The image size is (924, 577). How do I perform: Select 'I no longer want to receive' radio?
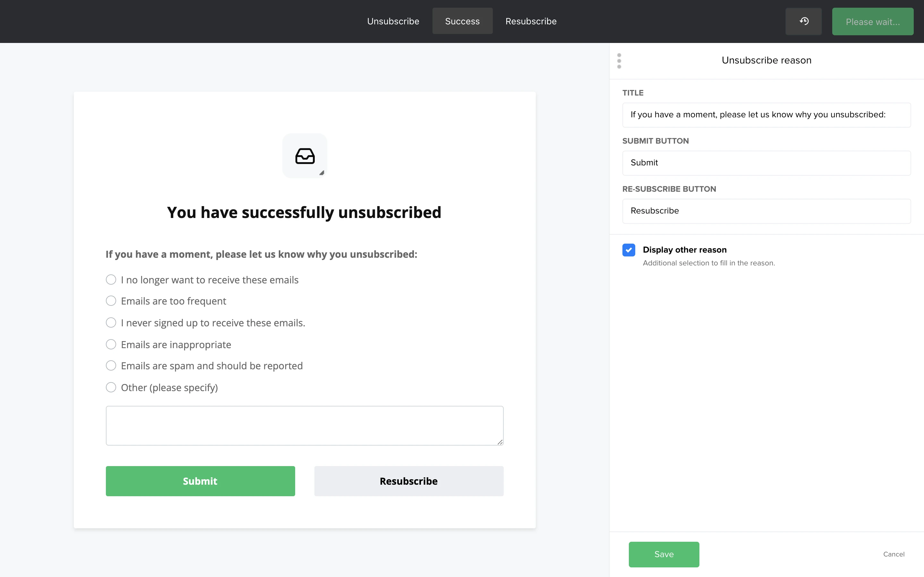(111, 280)
